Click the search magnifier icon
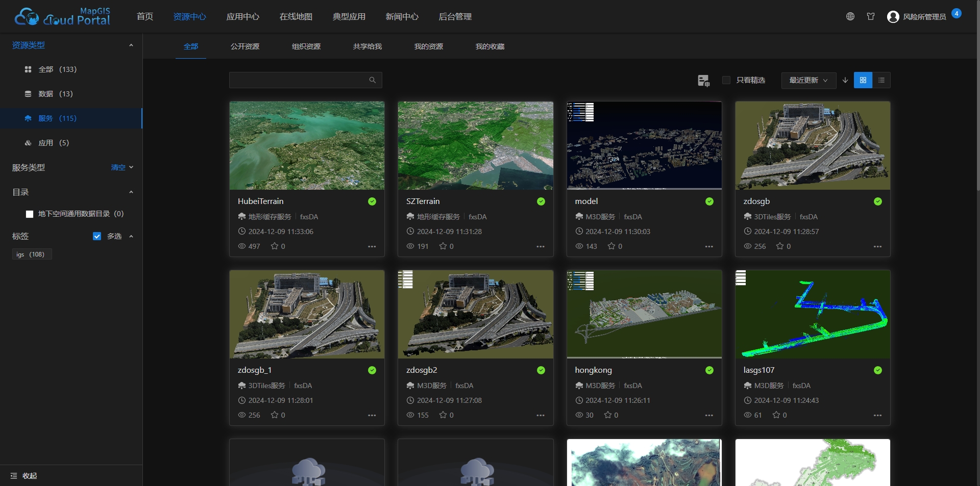The image size is (980, 486). (373, 80)
